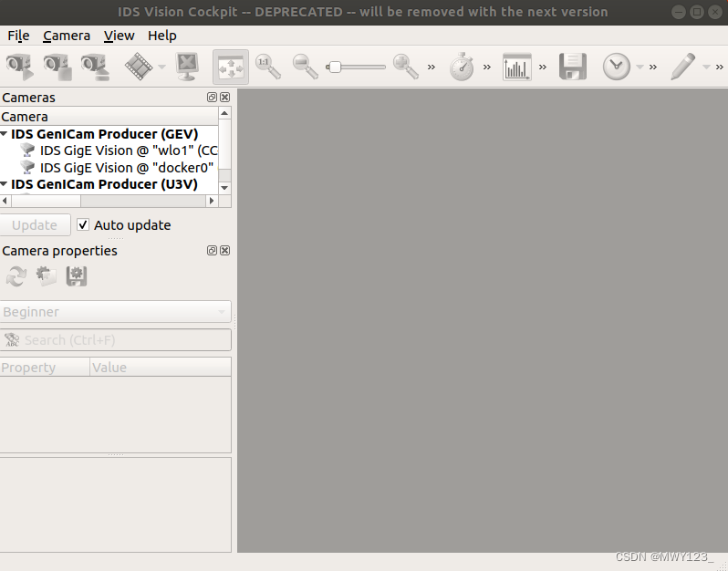Viewport: 728px width, 571px height.
Task: Click the Value column header
Action: coord(161,368)
